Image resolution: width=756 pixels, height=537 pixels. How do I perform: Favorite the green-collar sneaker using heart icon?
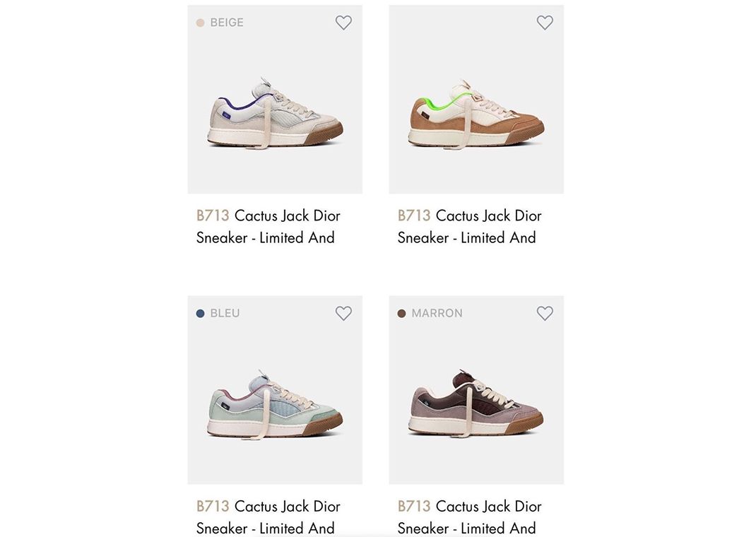tap(545, 22)
